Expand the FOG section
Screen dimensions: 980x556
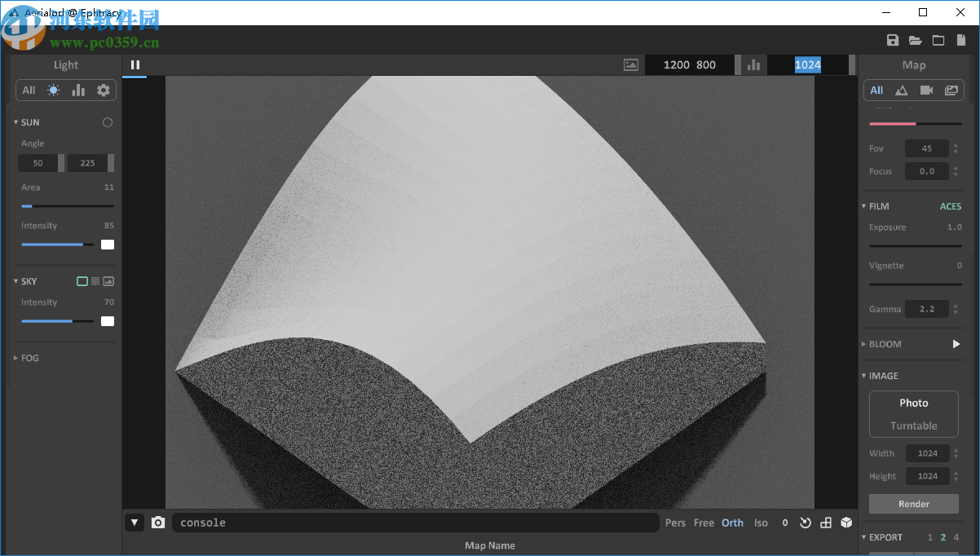[x=26, y=358]
